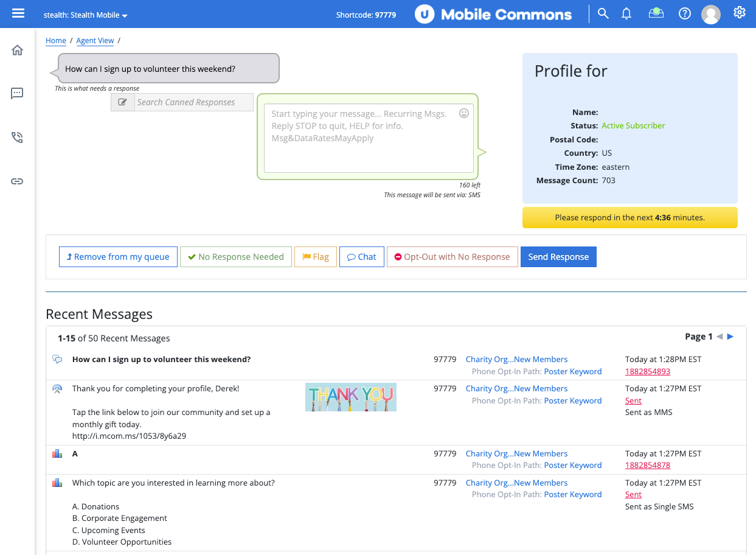Follow the Agent View breadcrumb
Viewport: 756px width, 555px height.
[95, 40]
